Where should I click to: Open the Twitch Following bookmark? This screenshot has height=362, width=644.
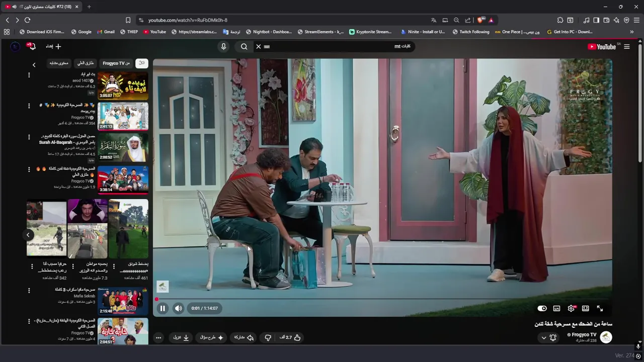(470, 32)
